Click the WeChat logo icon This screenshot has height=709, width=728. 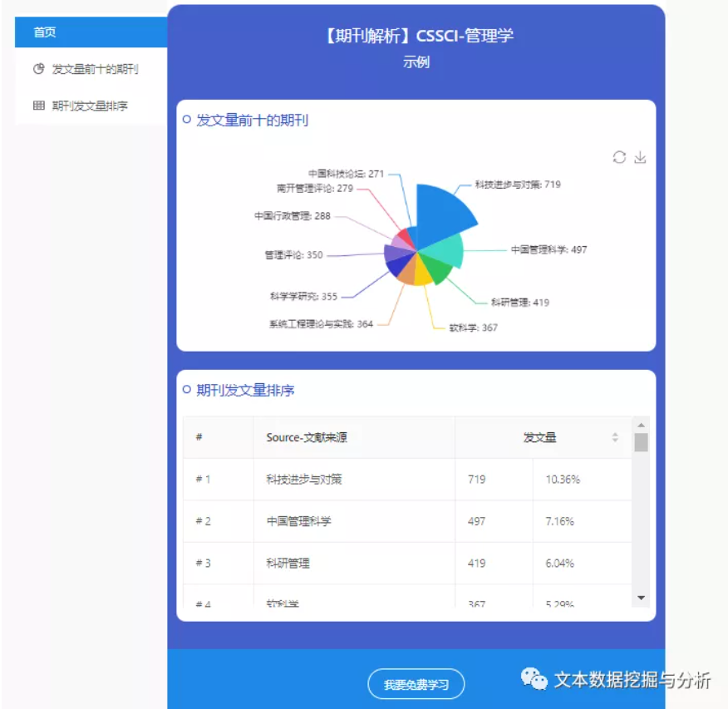(x=534, y=679)
